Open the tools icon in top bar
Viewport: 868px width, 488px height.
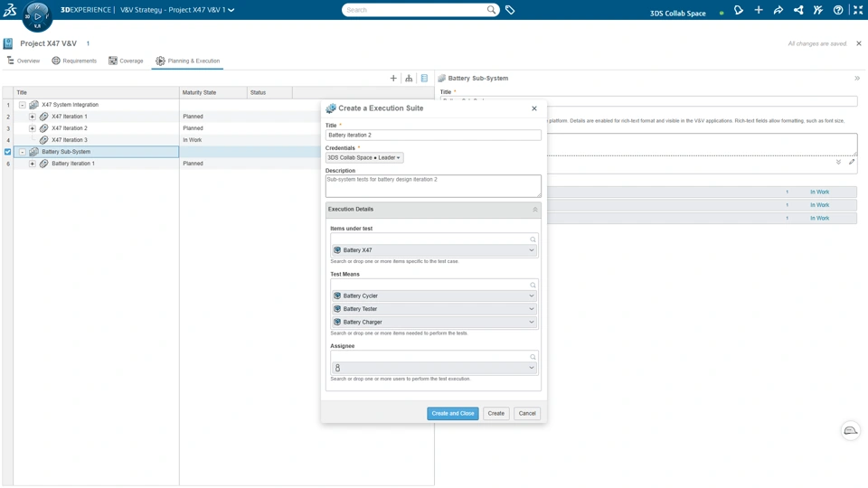point(818,10)
